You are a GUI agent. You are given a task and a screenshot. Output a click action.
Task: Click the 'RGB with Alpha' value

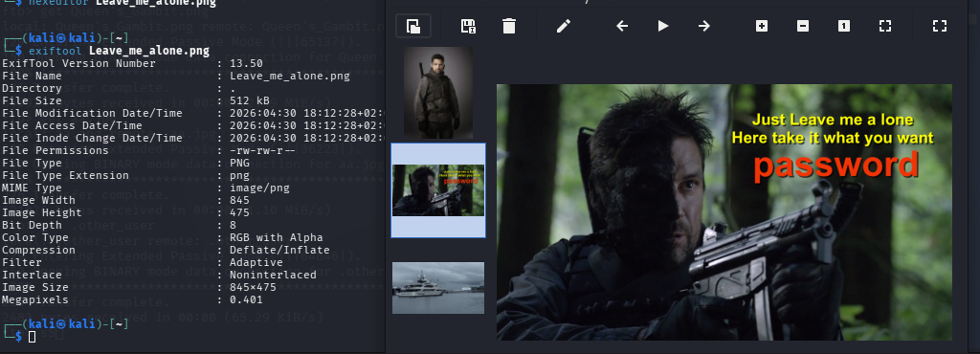277,238
